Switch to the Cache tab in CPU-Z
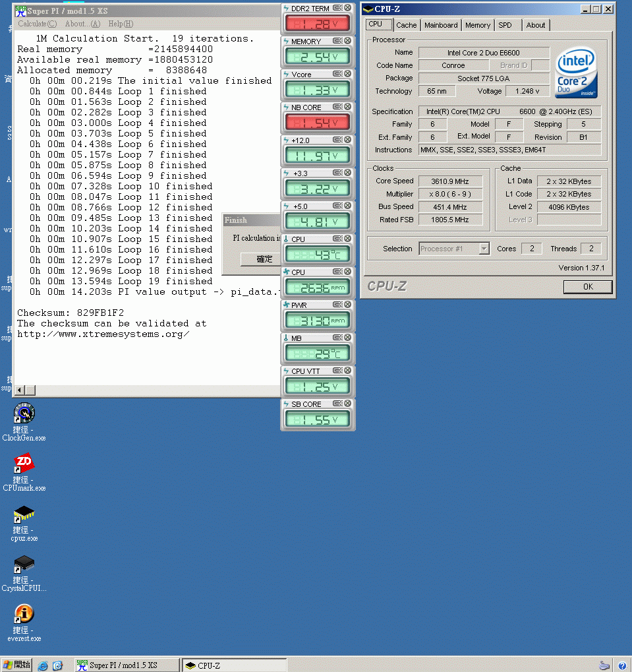 [407, 25]
